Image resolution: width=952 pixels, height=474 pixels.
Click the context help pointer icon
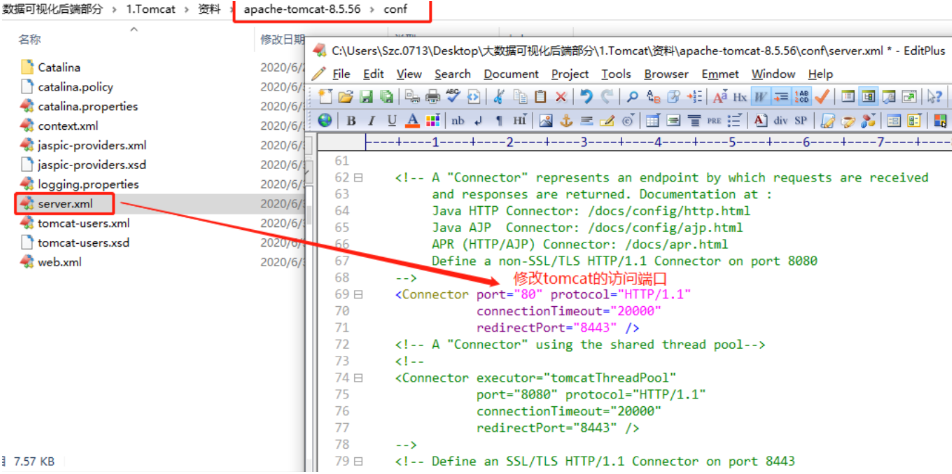(935, 96)
